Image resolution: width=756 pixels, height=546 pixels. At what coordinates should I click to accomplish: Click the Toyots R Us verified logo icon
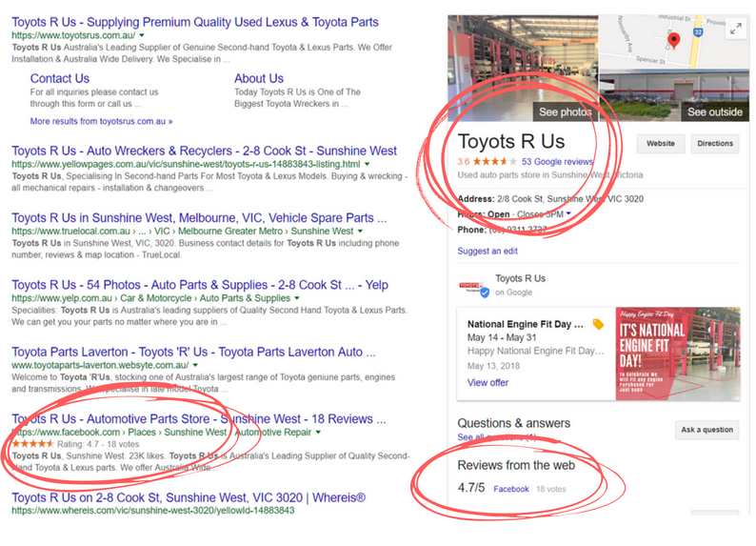(474, 288)
